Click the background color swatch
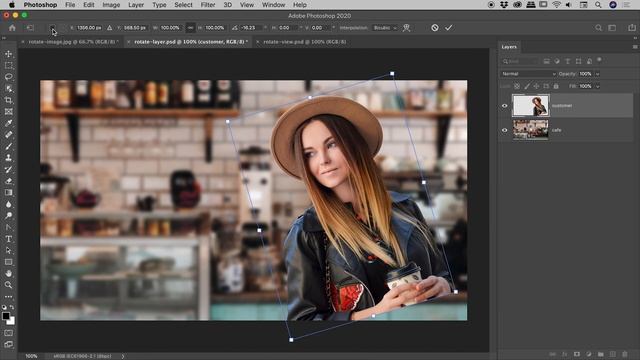Screen dimensions: 640x360 click(12, 322)
